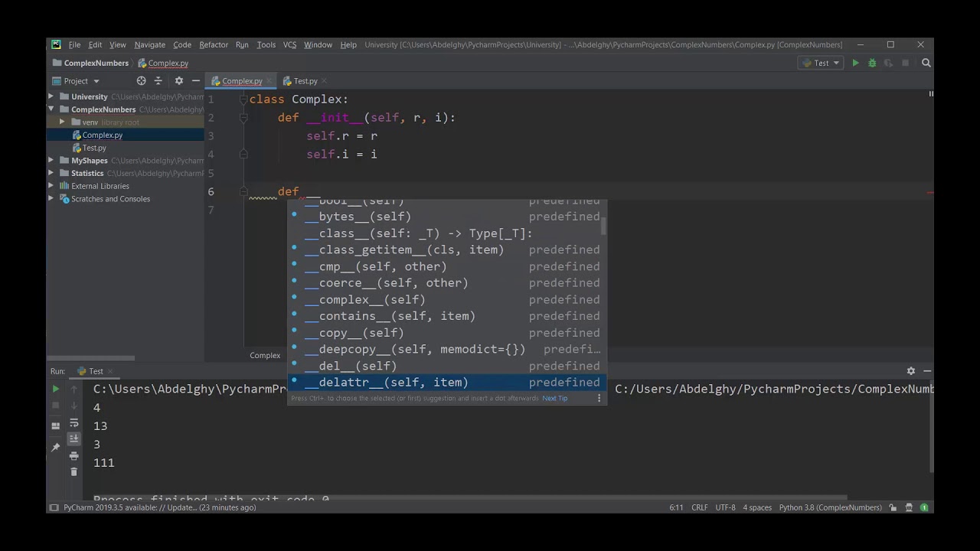This screenshot has height=551, width=980.
Task: Click the stop square in the top toolbar
Action: (905, 63)
